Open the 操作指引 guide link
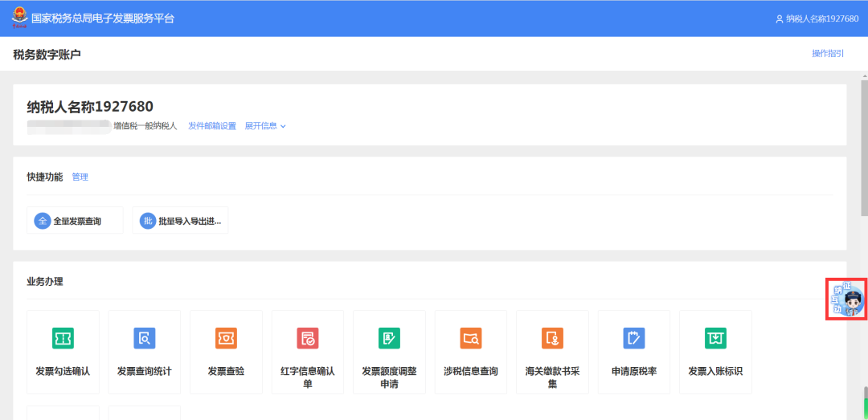Screen dimensions: 868x420 (828, 54)
